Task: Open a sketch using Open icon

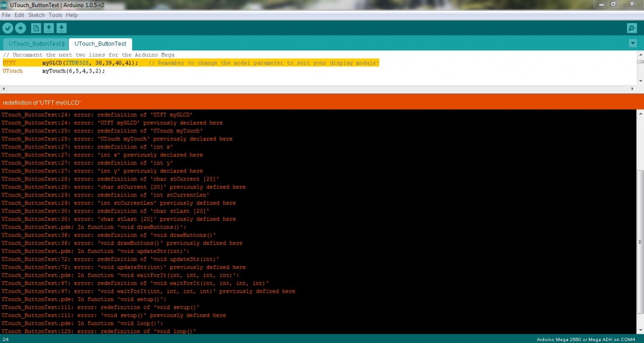Action: [49, 28]
